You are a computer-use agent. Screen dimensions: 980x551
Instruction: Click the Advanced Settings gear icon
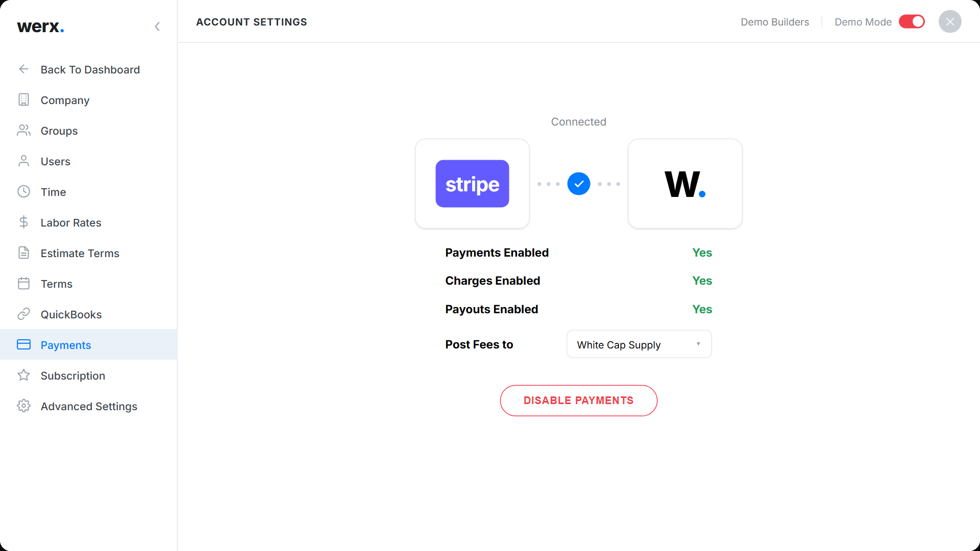23,406
